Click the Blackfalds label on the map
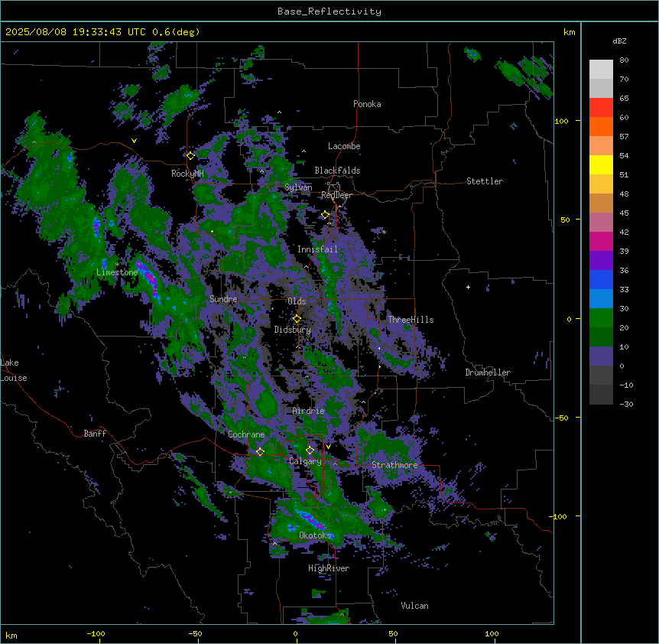 (x=337, y=171)
